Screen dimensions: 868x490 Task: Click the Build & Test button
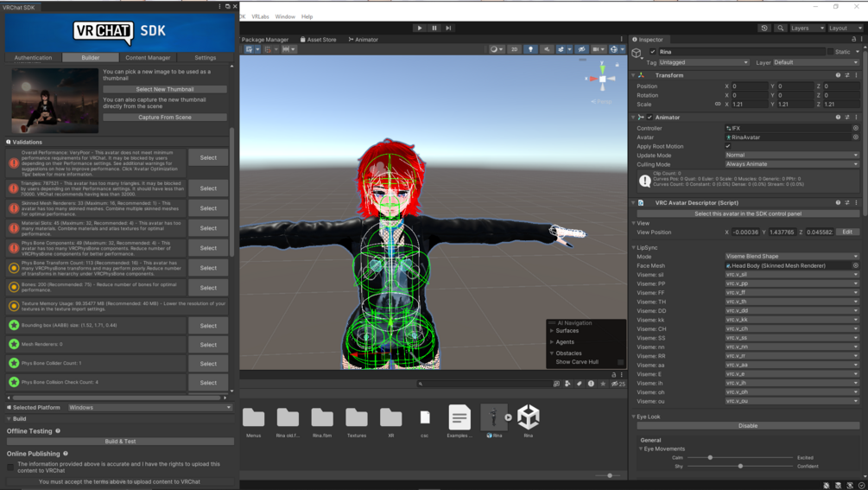point(120,442)
